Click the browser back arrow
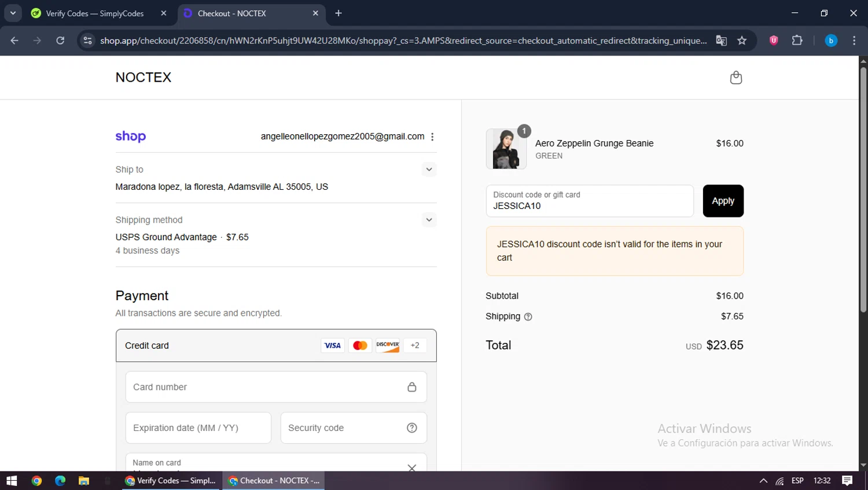The width and height of the screenshot is (868, 490). coord(14,40)
